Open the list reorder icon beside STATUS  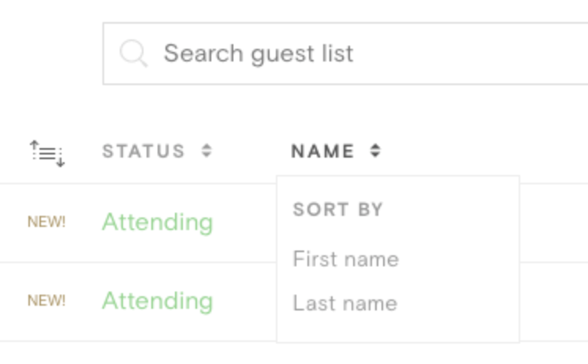pos(47,154)
